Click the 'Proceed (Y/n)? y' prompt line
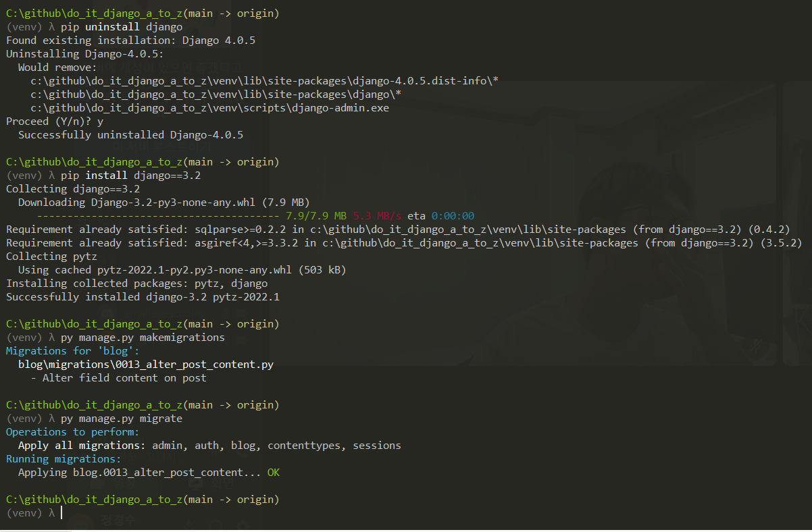This screenshot has width=812, height=532. tap(55, 122)
